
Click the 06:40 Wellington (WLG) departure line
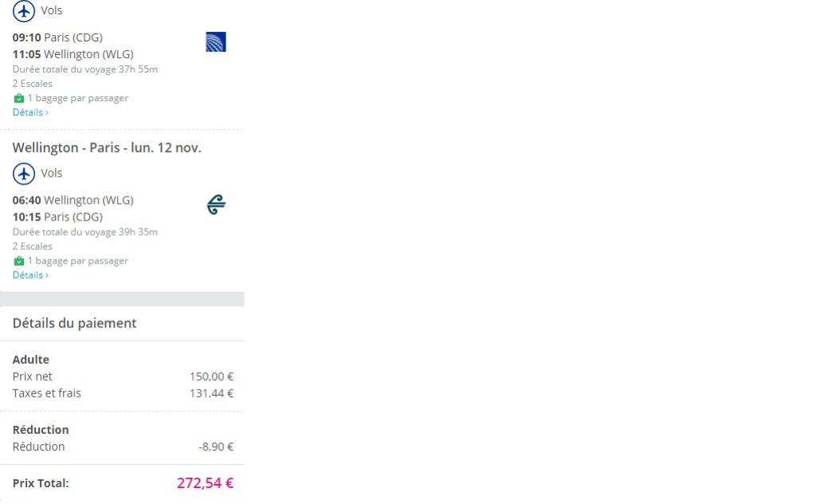73,200
